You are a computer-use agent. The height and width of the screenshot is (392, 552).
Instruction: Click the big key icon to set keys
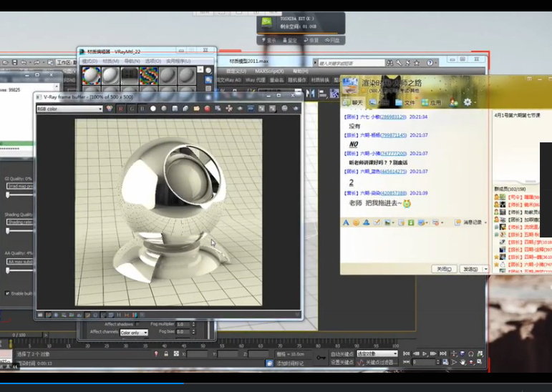coord(321,358)
